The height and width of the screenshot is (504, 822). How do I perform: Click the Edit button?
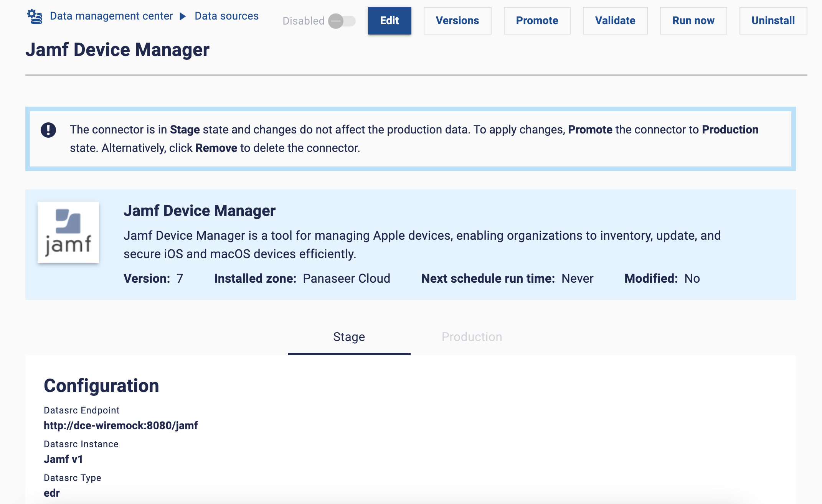tap(390, 21)
